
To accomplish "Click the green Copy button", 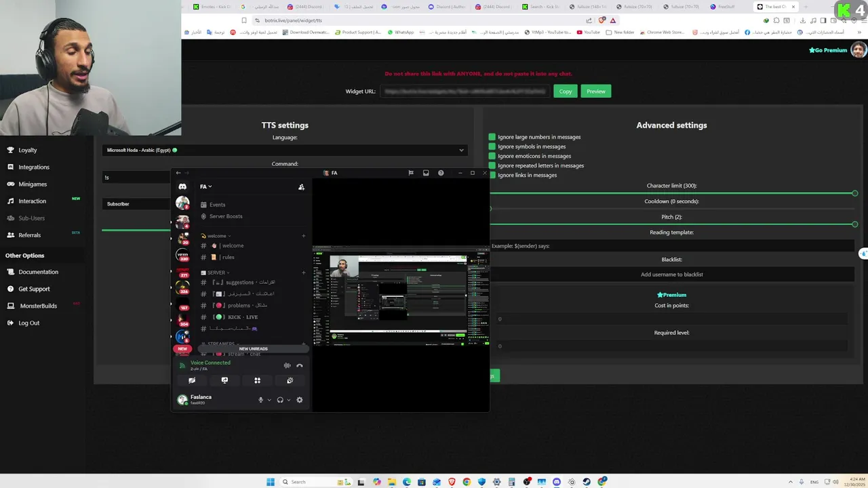I will [566, 91].
